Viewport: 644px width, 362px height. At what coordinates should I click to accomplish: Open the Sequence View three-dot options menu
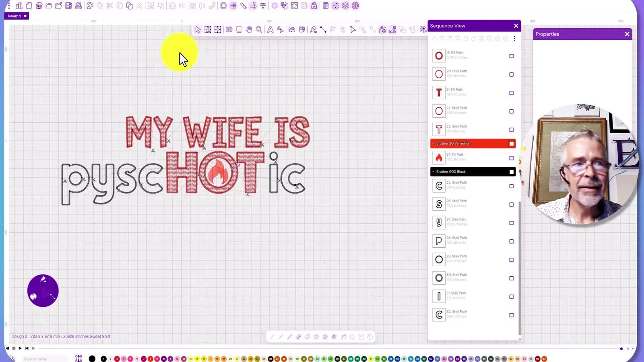514,39
